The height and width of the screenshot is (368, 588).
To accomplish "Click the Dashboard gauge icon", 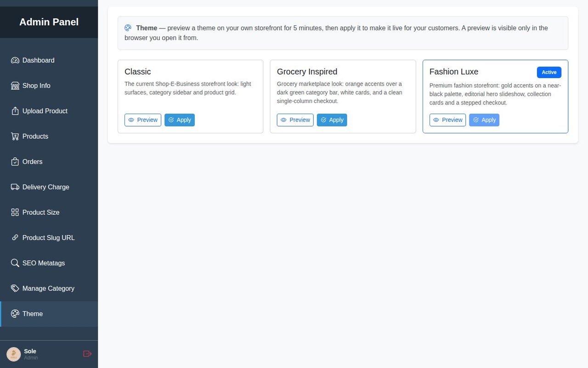I will [15, 60].
